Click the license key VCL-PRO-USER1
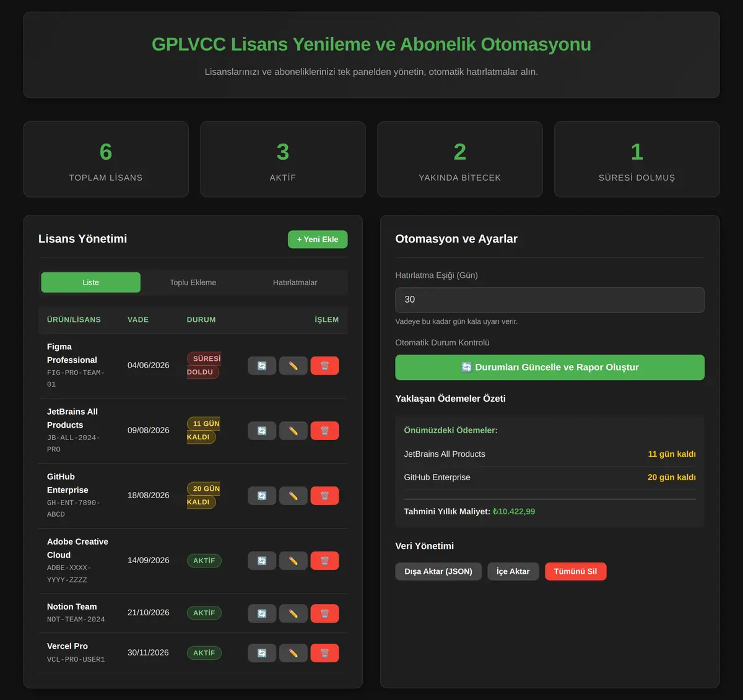This screenshot has height=700, width=743. pyautogui.click(x=76, y=660)
